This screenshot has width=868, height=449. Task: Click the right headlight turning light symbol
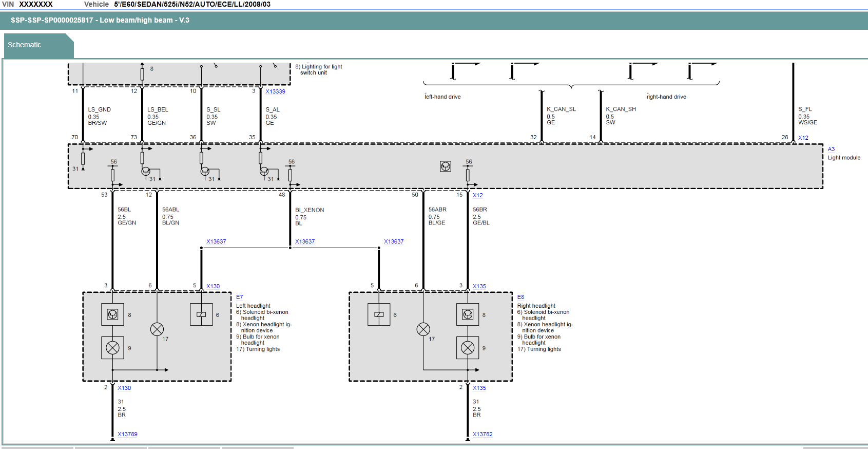423,329
